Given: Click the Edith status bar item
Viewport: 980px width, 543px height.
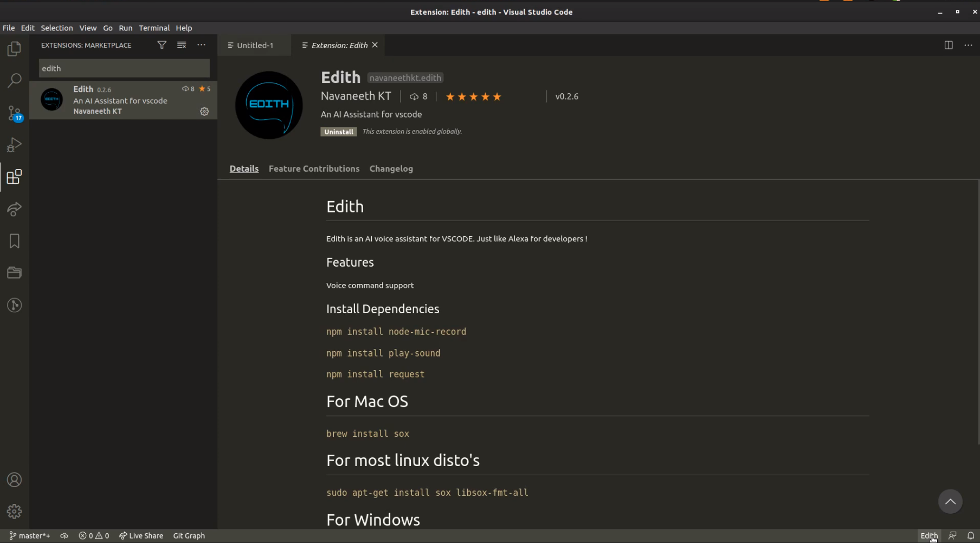Looking at the screenshot, I should tap(929, 535).
